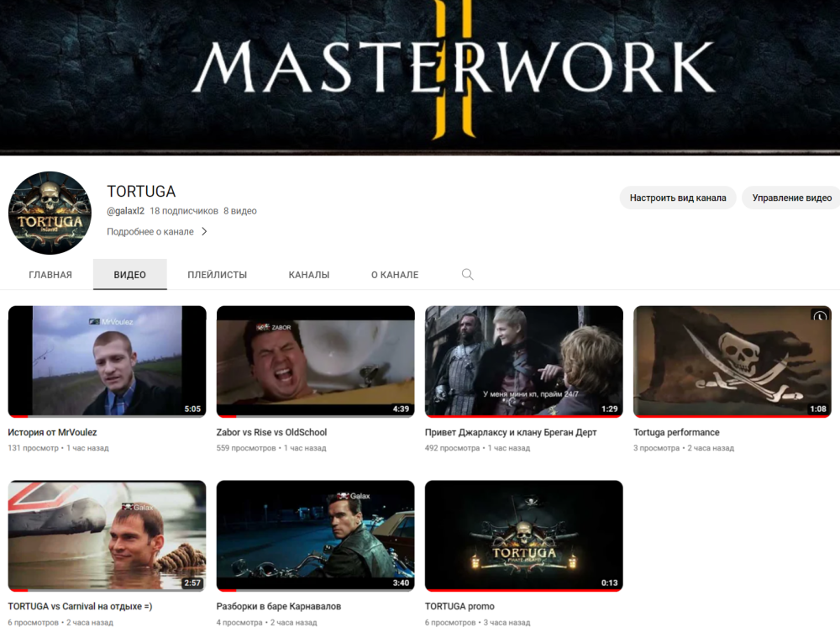Click red progress bar under TORTUGA promo
840x638 pixels.
click(523, 590)
